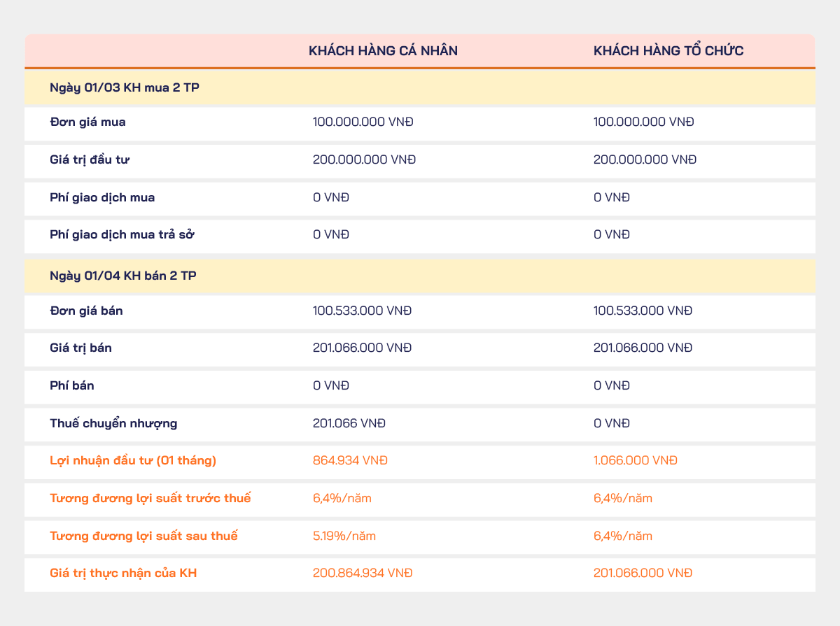The width and height of the screenshot is (840, 626).
Task: Click the Phí giao dịch mua trả sở label
Action: coord(122,234)
